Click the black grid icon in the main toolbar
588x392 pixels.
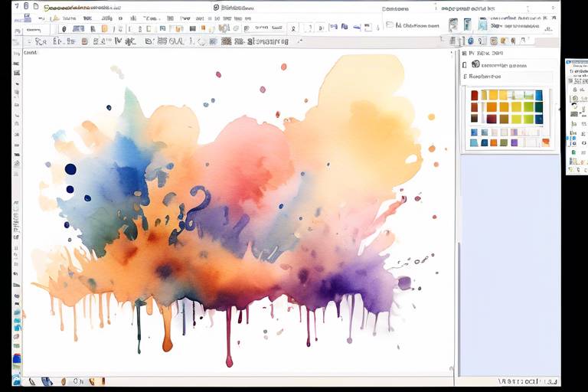[x=192, y=28]
